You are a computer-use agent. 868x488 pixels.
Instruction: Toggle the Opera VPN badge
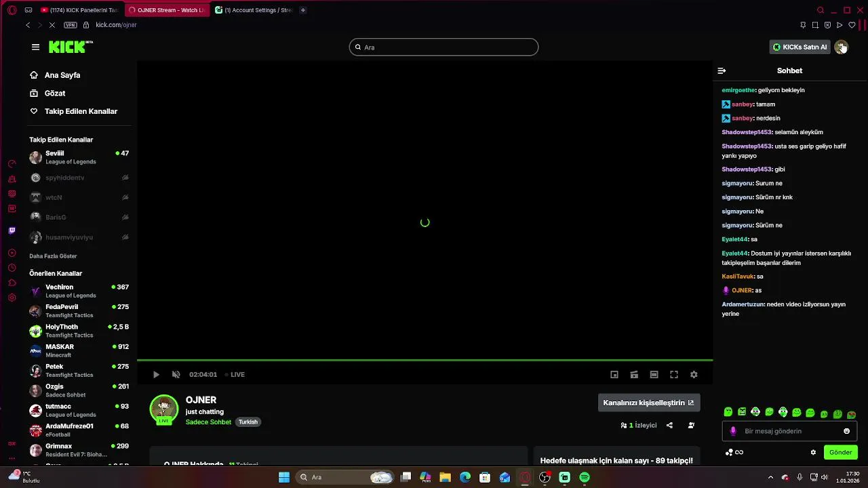pos(71,25)
